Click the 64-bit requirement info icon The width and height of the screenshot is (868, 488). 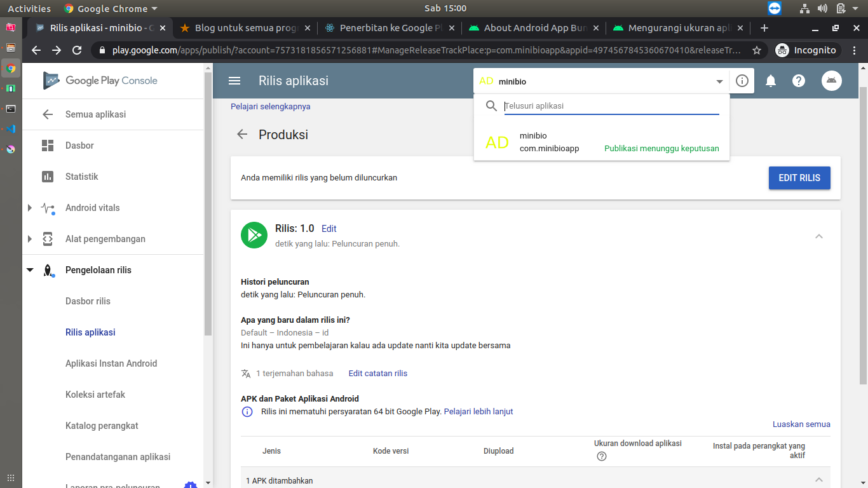coord(247,412)
